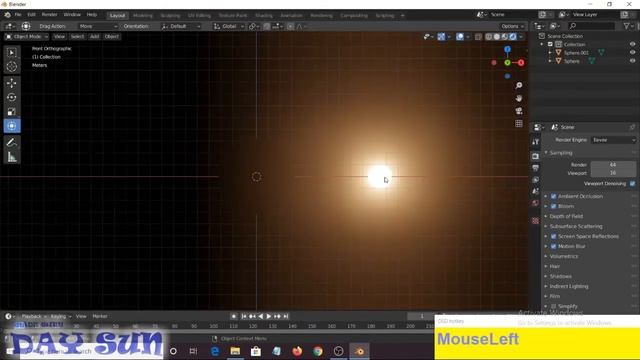Select wireframe viewport shading mode

pos(489,37)
